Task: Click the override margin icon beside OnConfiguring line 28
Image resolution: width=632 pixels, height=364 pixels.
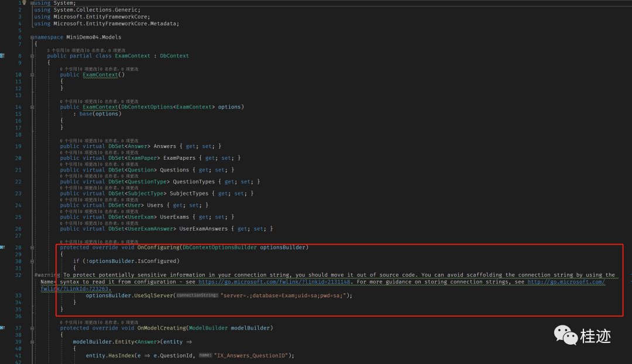Action: [2, 247]
